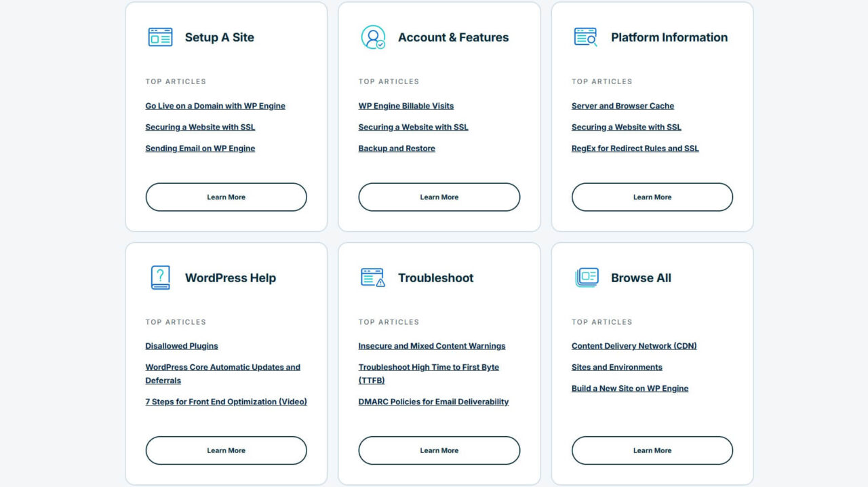Screen dimensions: 868x487
Task: Click Learn More under Account & Features
Action: [x=439, y=197]
